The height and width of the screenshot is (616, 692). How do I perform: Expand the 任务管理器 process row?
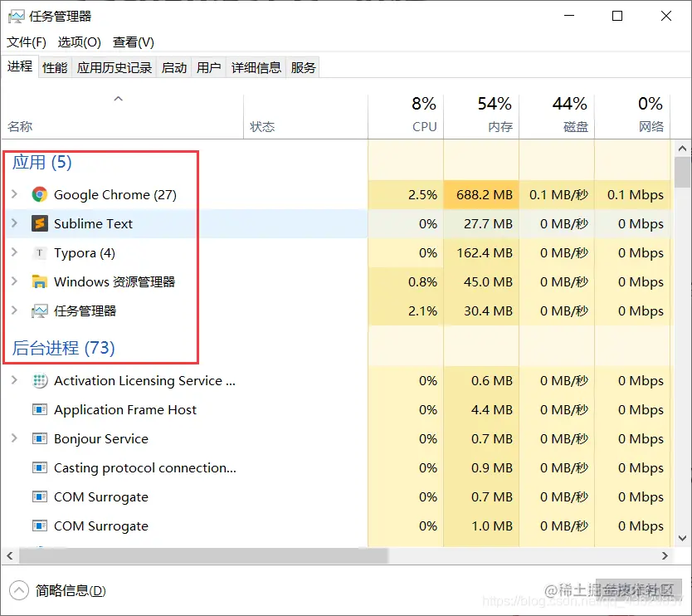coord(14,310)
